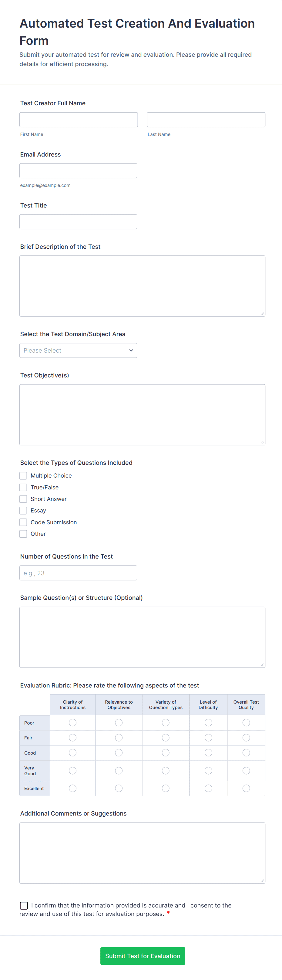Tick the True/False checkbox
This screenshot has width=282, height=980.
point(23,487)
